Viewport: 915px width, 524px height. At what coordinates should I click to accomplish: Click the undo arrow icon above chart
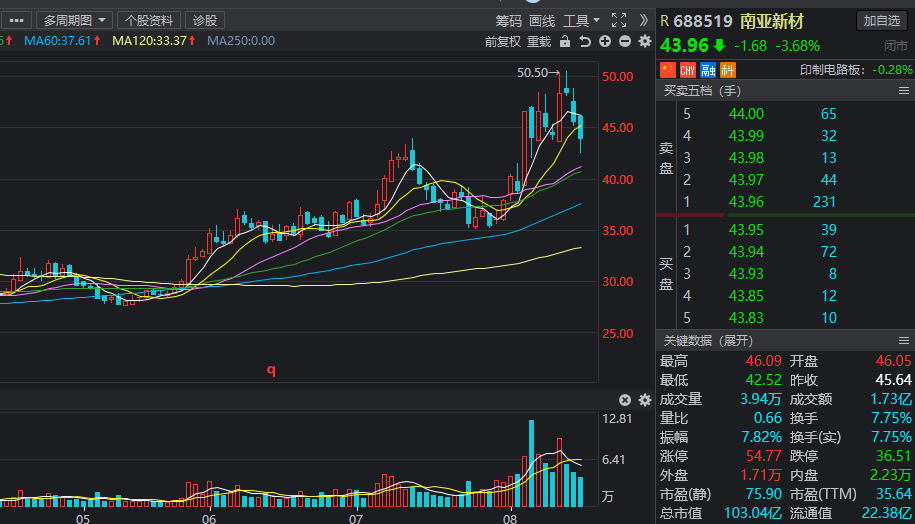(x=585, y=42)
